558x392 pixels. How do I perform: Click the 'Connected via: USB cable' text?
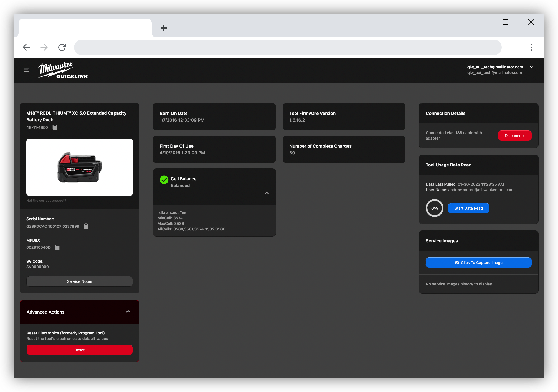coord(454,135)
